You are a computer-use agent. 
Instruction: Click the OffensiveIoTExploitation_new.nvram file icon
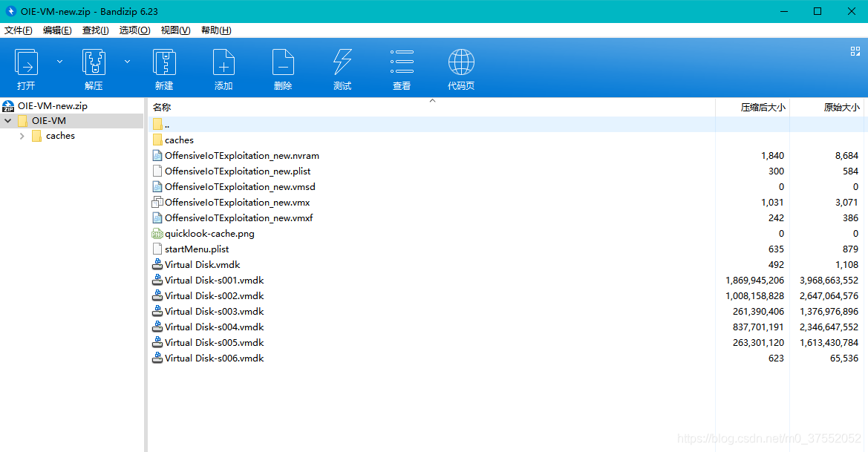tap(157, 156)
